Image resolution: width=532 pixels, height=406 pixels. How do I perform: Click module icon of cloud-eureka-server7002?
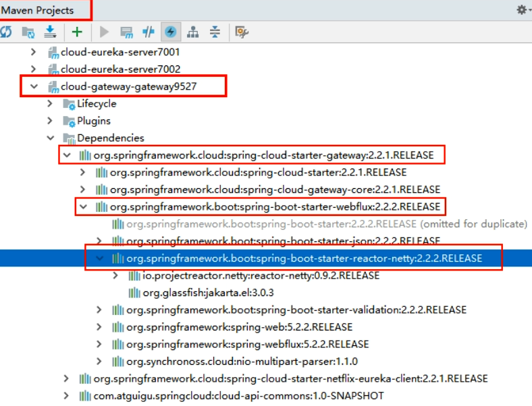pos(53,69)
